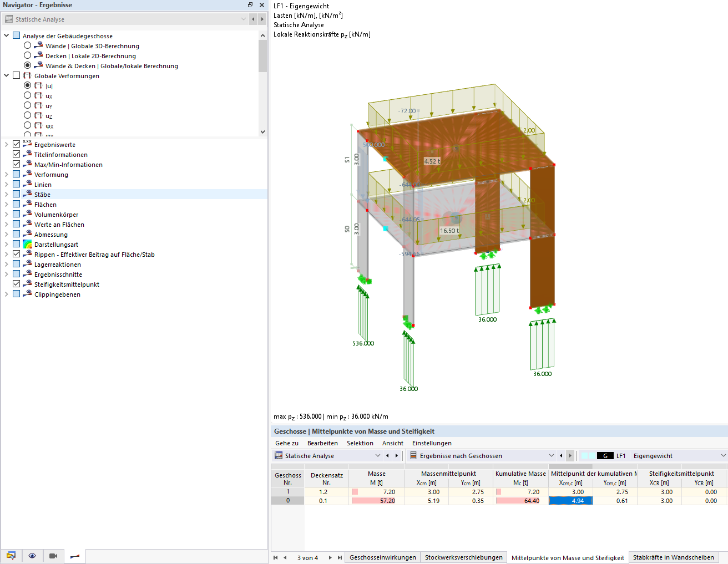This screenshot has height=564, width=728.
Task: Click the black G load case swatch
Action: click(x=605, y=455)
